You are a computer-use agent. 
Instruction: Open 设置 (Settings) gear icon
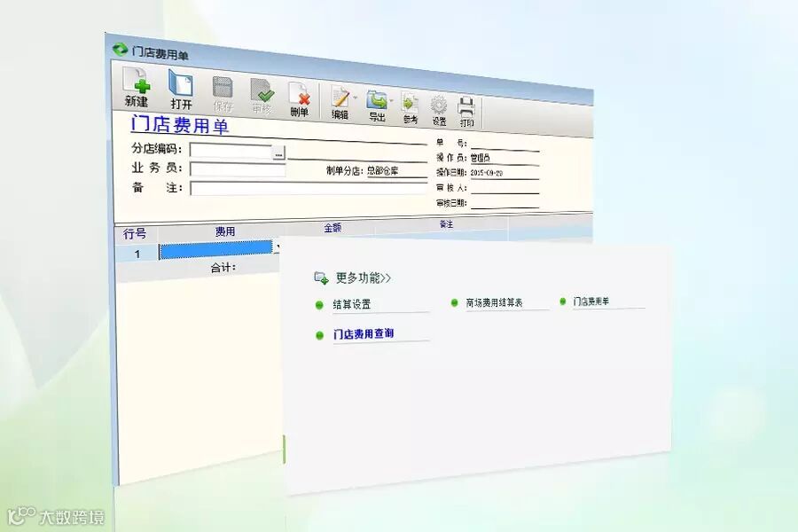pos(439,110)
